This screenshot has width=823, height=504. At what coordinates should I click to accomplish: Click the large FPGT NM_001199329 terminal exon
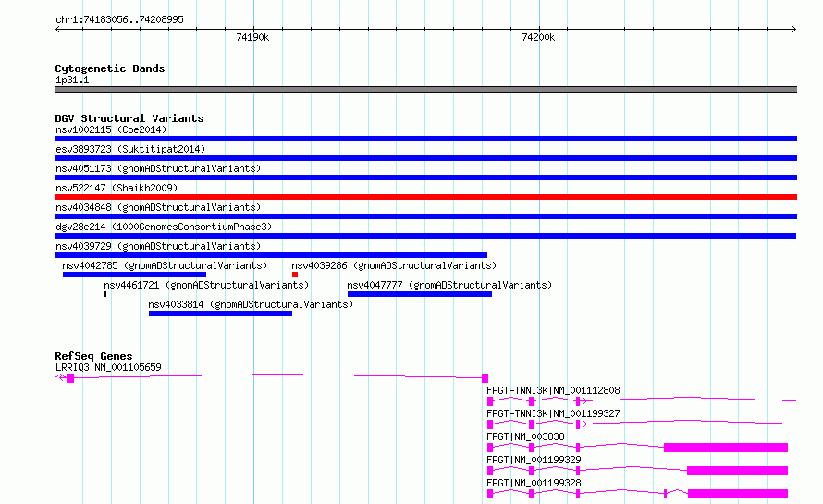(737, 471)
